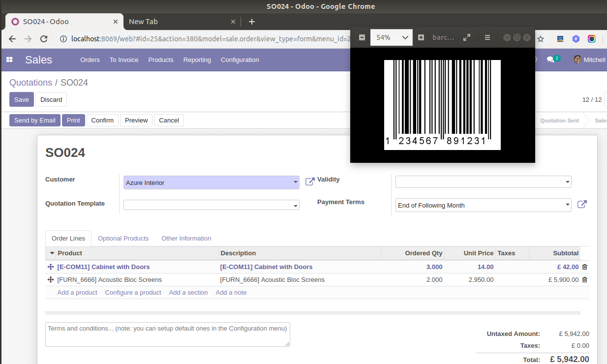The image size is (607, 364).
Task: Switch to the New Tab browser tab
Action: (x=181, y=22)
